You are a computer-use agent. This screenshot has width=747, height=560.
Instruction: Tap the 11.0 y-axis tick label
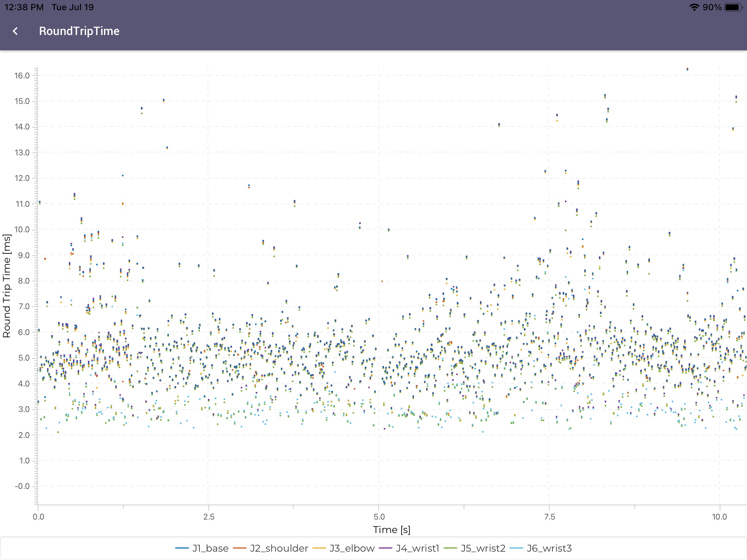click(22, 204)
